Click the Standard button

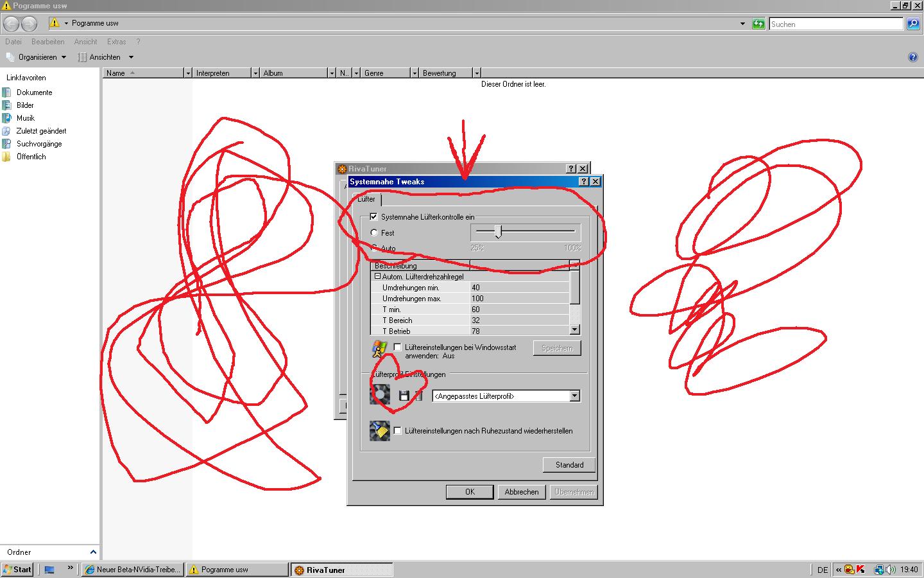[569, 464]
